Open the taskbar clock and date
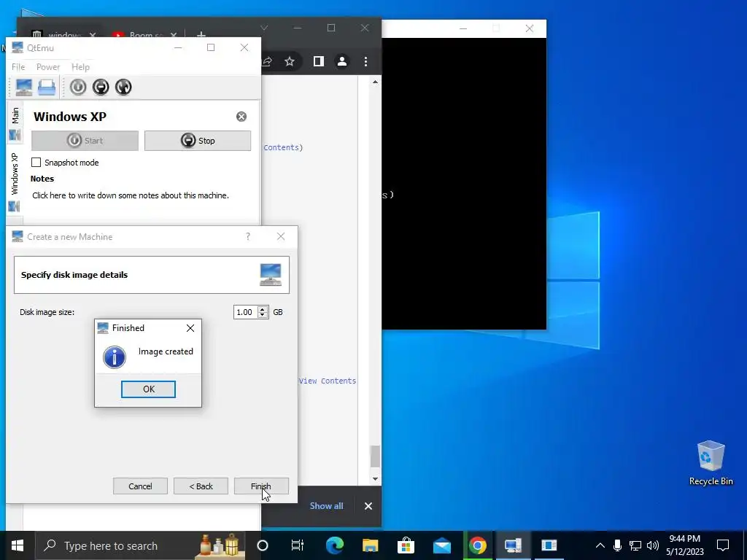The image size is (747, 560). click(684, 545)
